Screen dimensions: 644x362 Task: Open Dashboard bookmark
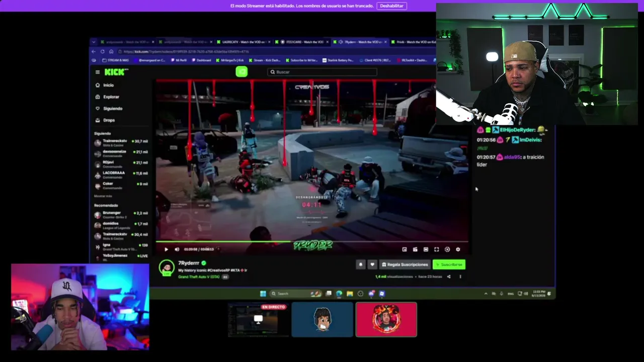pyautogui.click(x=202, y=60)
